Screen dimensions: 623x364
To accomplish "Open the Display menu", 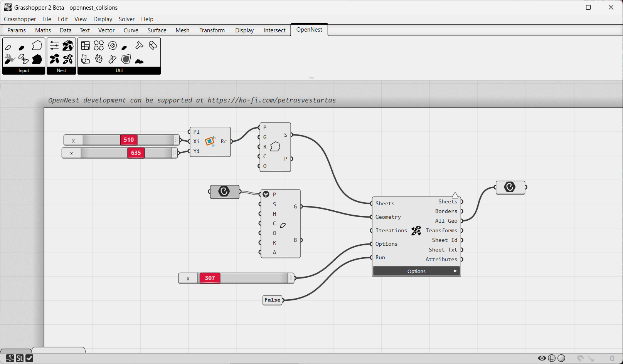I will coord(103,19).
